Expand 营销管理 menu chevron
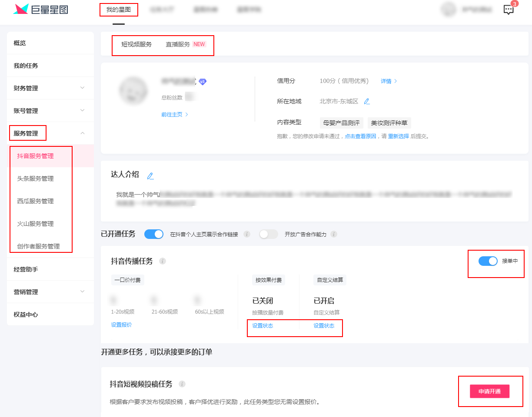This screenshot has height=417, width=532. (x=83, y=291)
